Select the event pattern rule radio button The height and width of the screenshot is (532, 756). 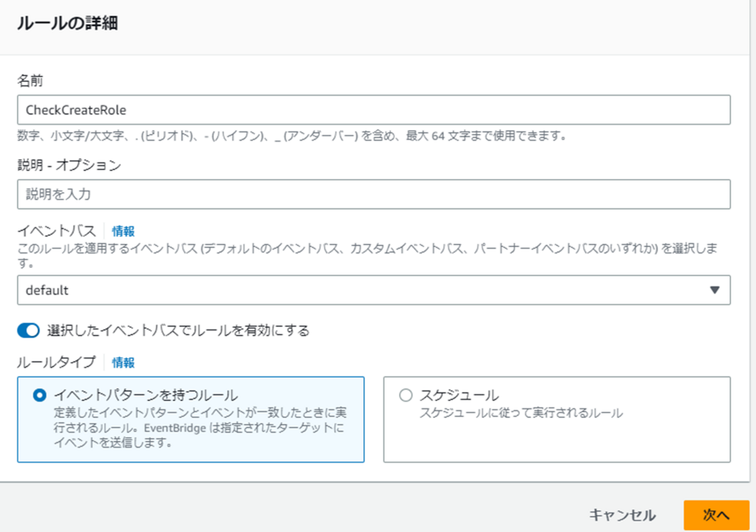pos(40,395)
